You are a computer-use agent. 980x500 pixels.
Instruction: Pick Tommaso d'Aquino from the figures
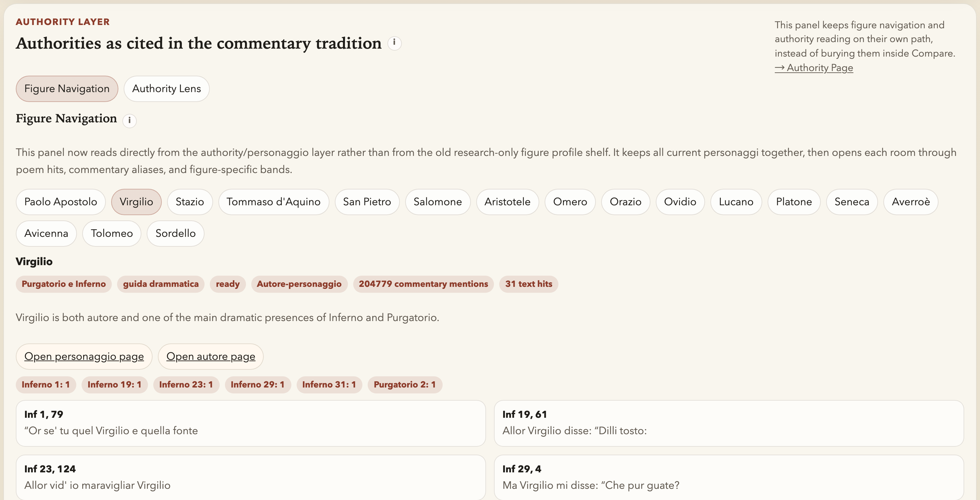pyautogui.click(x=273, y=202)
